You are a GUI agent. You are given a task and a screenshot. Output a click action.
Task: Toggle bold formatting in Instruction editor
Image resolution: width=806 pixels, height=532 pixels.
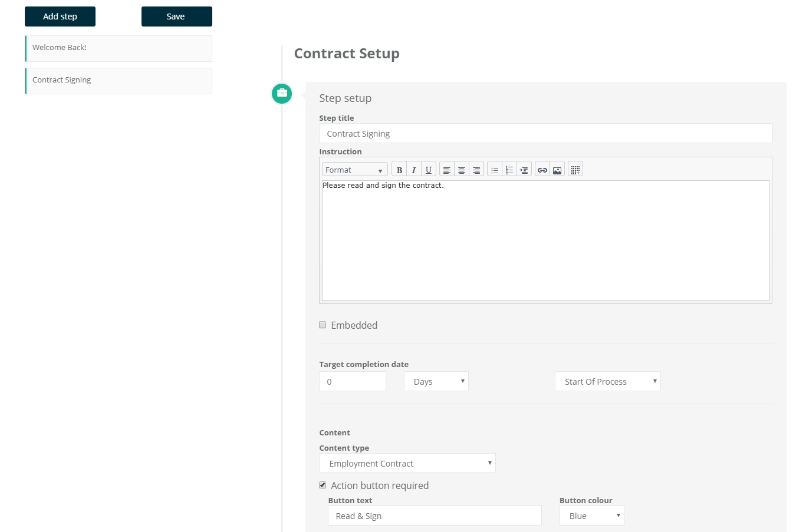tap(399, 170)
